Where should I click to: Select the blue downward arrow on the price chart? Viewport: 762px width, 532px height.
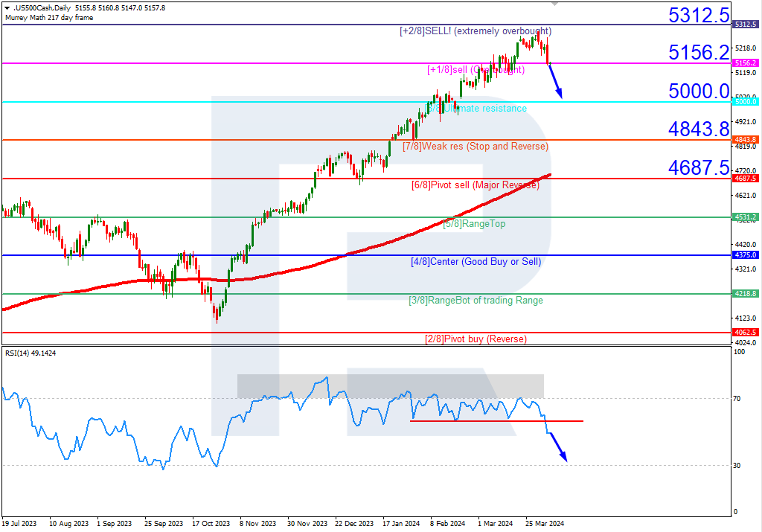pyautogui.click(x=554, y=80)
